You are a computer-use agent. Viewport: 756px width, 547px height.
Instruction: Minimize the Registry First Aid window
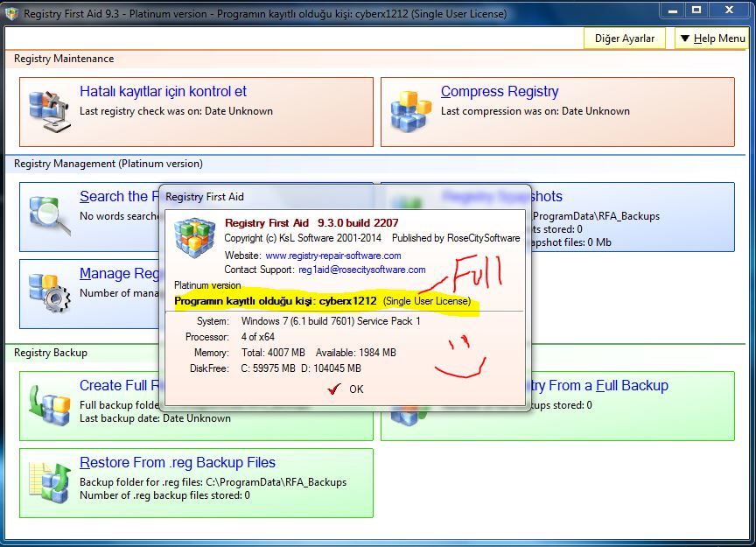(x=673, y=11)
